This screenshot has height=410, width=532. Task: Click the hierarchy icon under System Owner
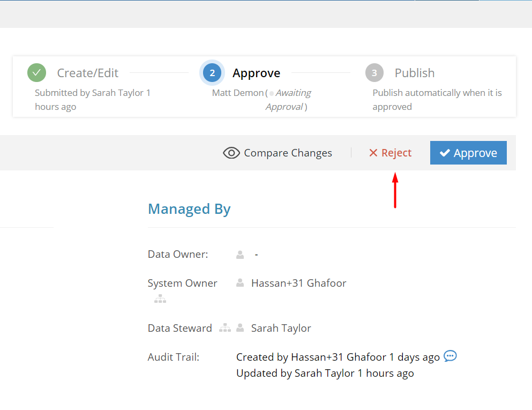[160, 299]
